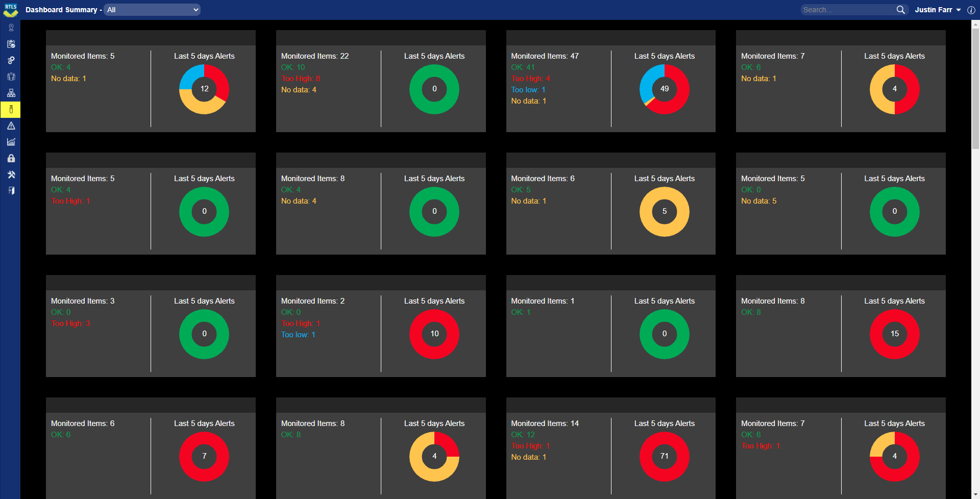980x499 pixels.
Task: Select the highlighted sensor tag icon
Action: (11, 109)
